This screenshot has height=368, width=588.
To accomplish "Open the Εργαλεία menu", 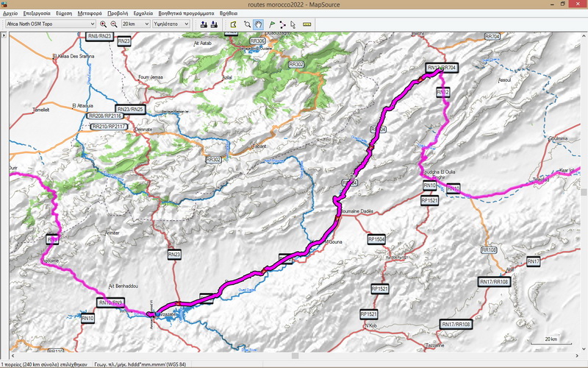I will coord(143,13).
